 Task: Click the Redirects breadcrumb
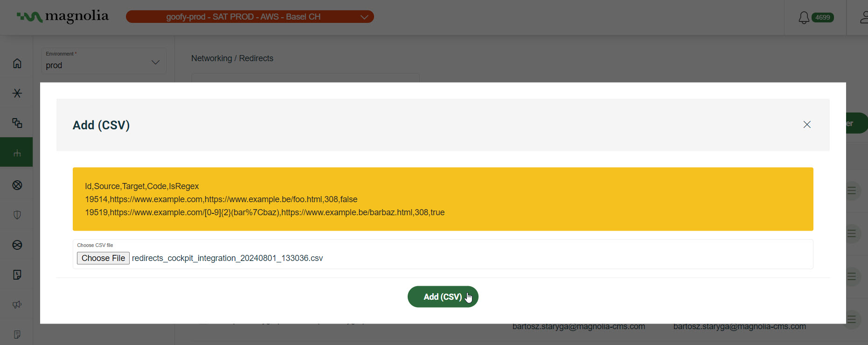tap(256, 58)
